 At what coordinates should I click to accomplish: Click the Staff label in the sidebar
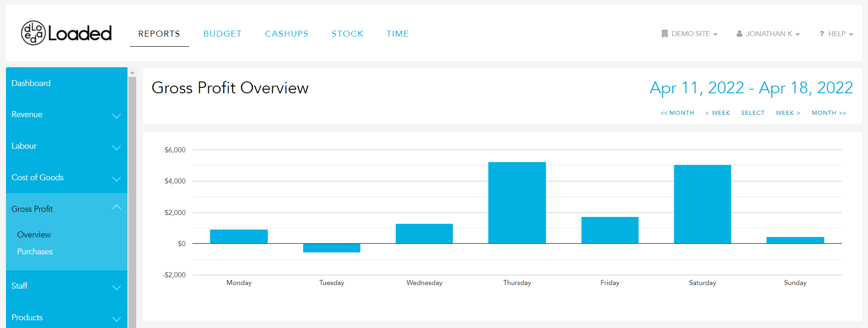point(20,286)
